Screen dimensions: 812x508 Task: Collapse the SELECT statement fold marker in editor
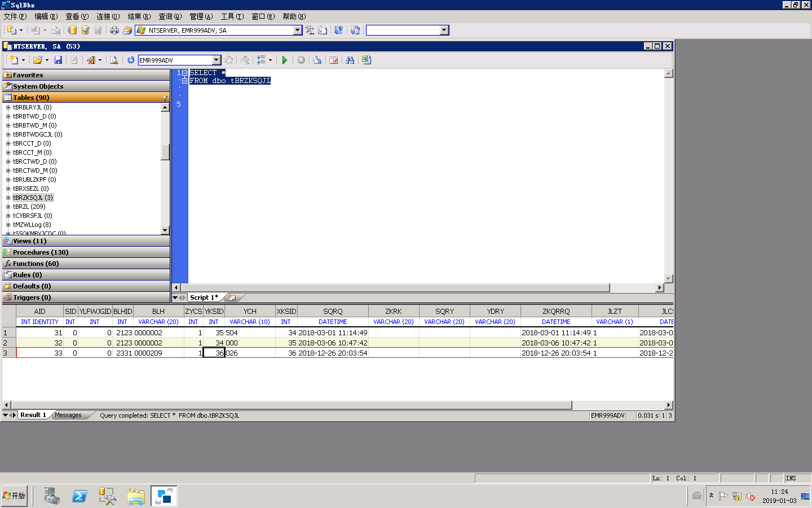click(x=184, y=73)
